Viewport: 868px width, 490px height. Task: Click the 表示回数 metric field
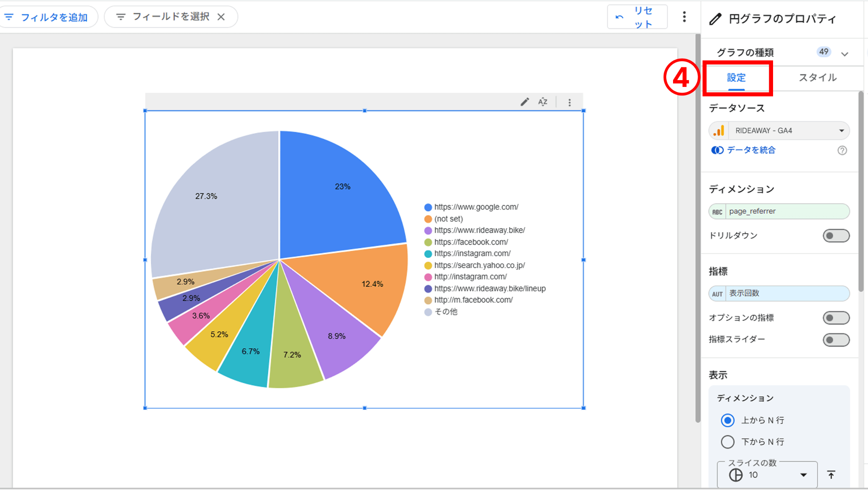(779, 294)
